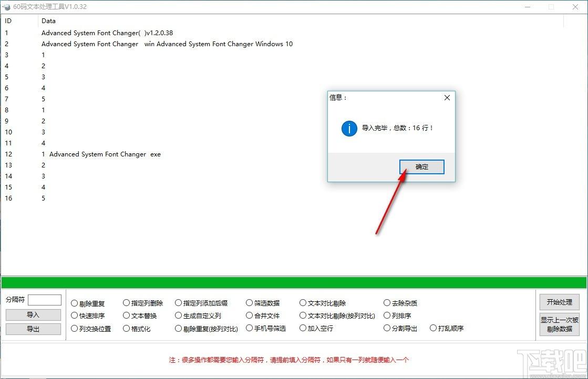Click the 导出 export button
Screen dimensions: 588x379
coord(33,329)
